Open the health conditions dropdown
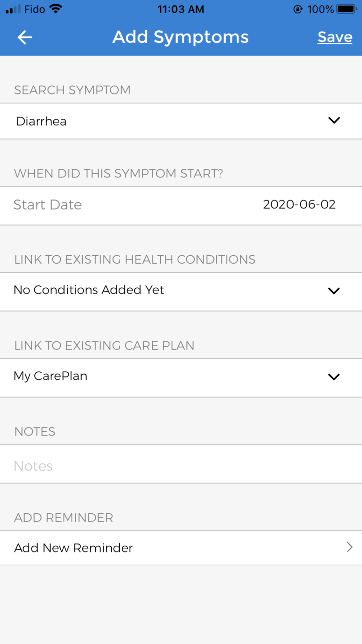Screen dimensions: 362x644 coord(181,291)
